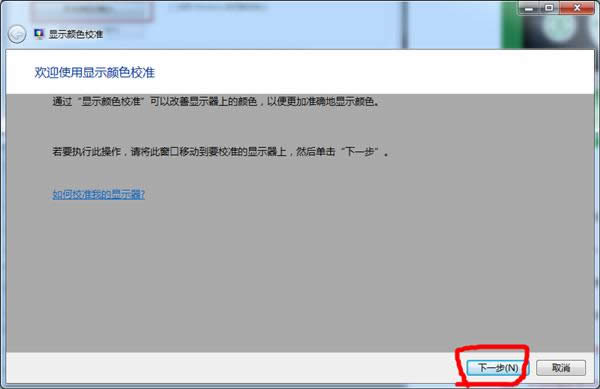600x389 pixels.
Task: Click the empty title bar area
Action: click(x=268, y=34)
